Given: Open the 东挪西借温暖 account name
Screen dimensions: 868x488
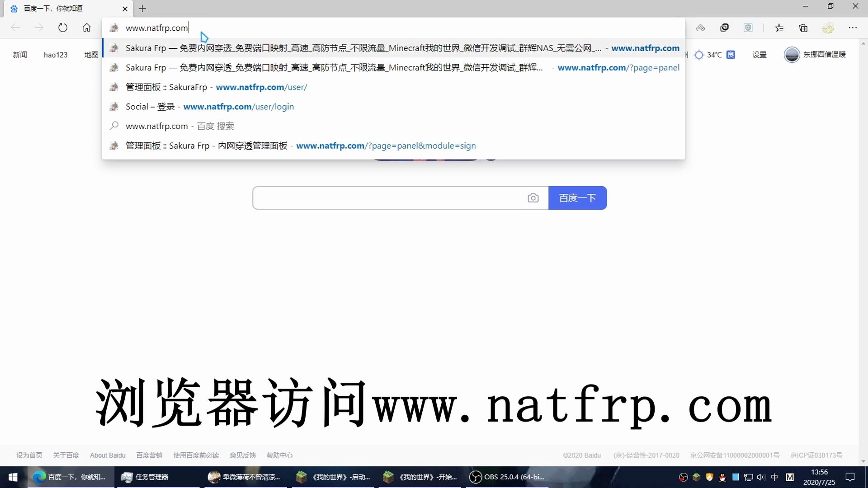Looking at the screenshot, I should [824, 54].
